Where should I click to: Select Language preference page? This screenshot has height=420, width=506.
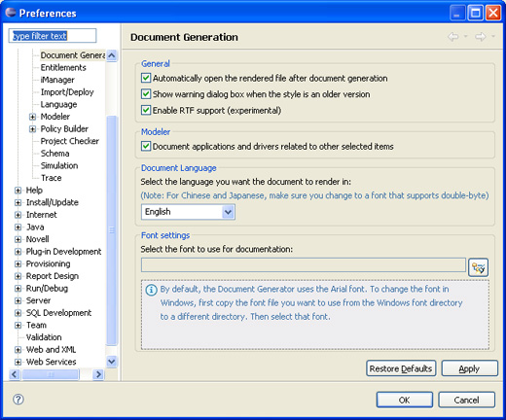58,104
